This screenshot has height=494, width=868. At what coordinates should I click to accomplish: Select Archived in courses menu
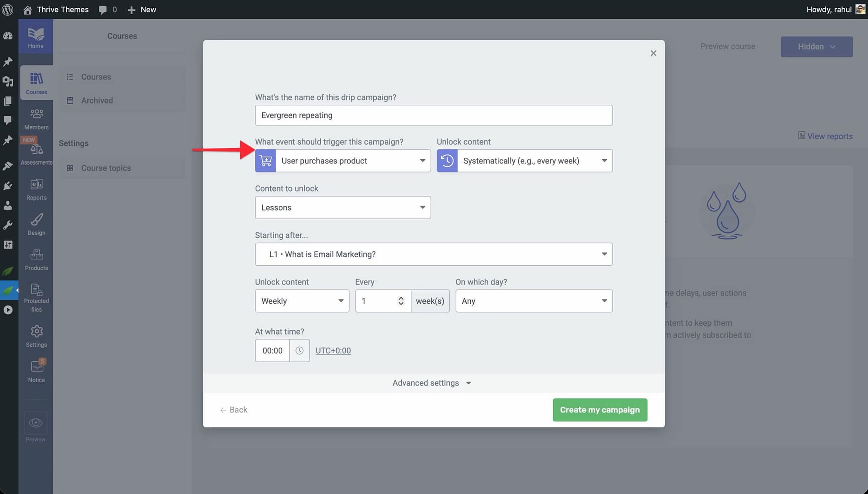[x=97, y=101]
